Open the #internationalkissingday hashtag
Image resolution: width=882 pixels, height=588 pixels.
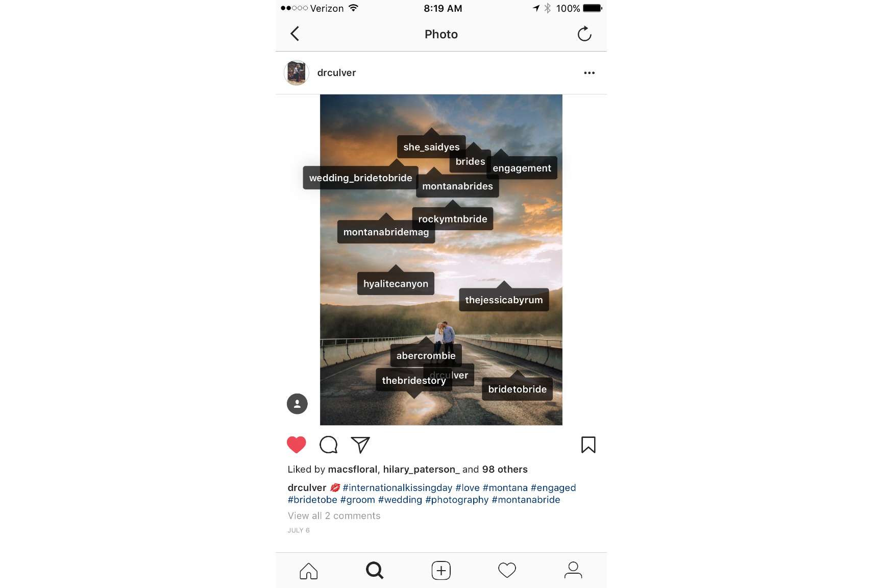click(398, 488)
